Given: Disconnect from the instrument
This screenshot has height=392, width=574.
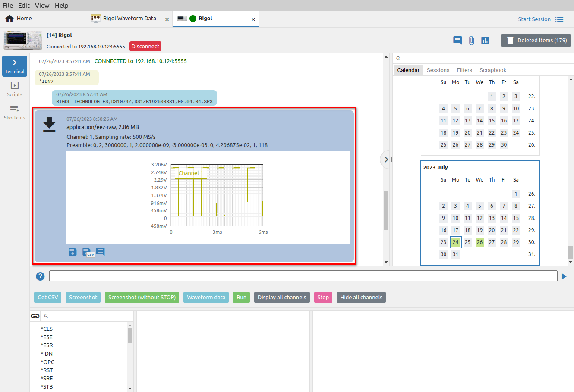Looking at the screenshot, I should [x=145, y=47].
